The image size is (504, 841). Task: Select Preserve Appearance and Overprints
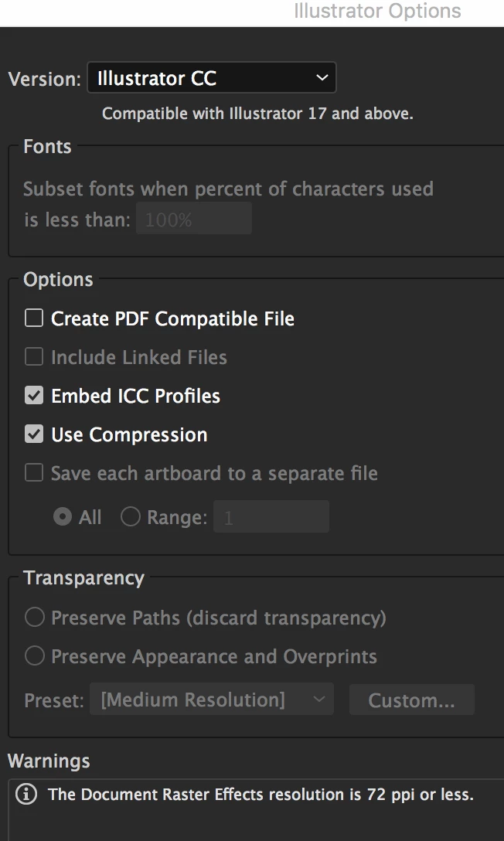point(34,656)
